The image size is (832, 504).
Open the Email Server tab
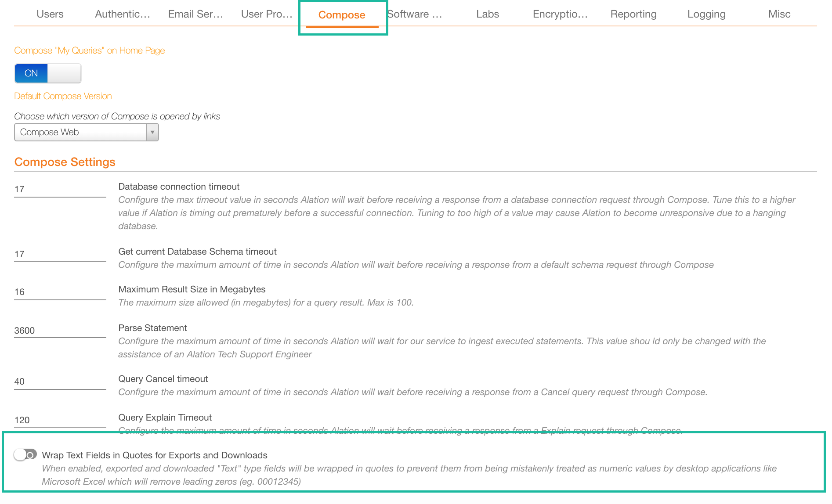click(195, 14)
